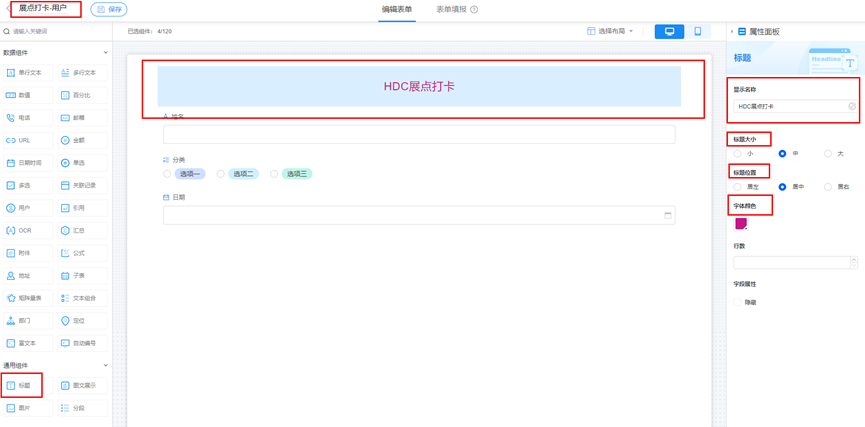The height and width of the screenshot is (427, 865).
Task: Open the 编辑表单 tab
Action: click(397, 9)
